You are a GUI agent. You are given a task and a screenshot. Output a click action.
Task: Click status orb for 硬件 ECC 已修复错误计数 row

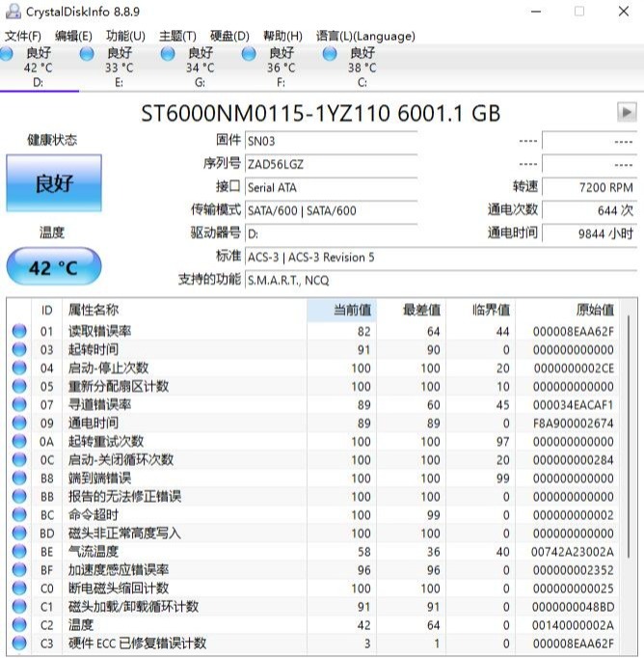(x=19, y=644)
